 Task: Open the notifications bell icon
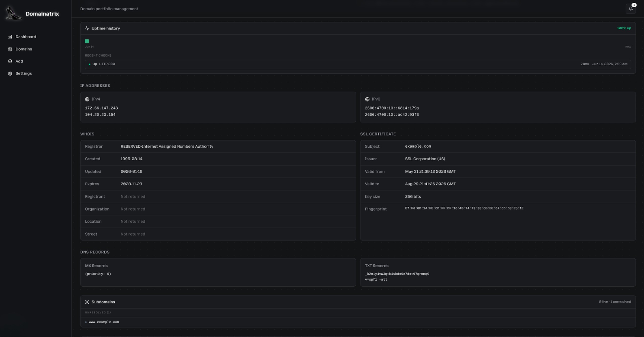631,9
